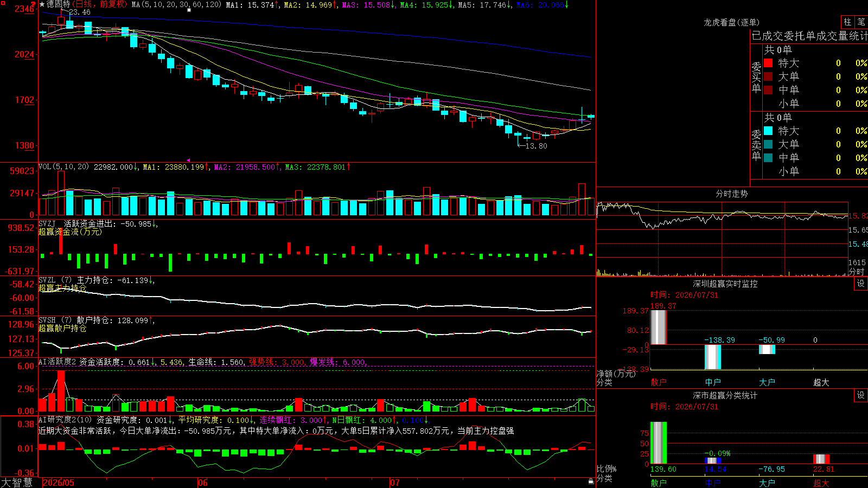Click the 超赢资金流(万元) label
This screenshot has height=488, width=868.
[x=70, y=232]
